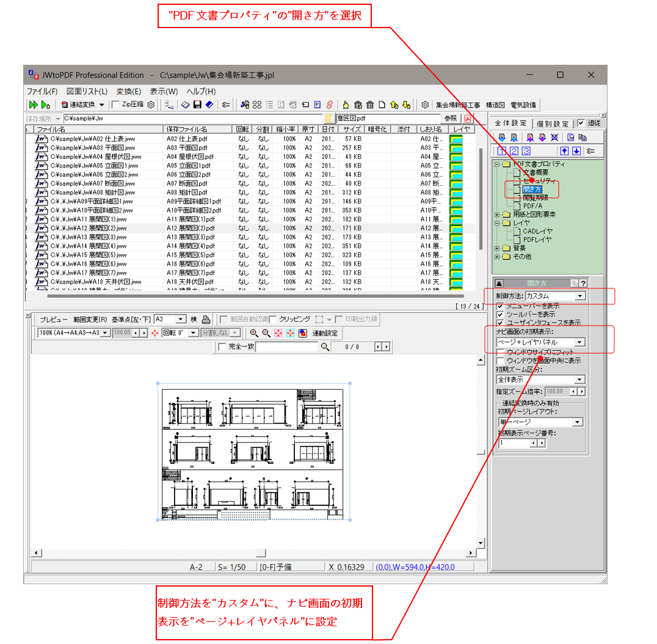This screenshot has height=644, width=657.
Task: Start conversion with the green double-arrow icon
Action: coord(33,105)
